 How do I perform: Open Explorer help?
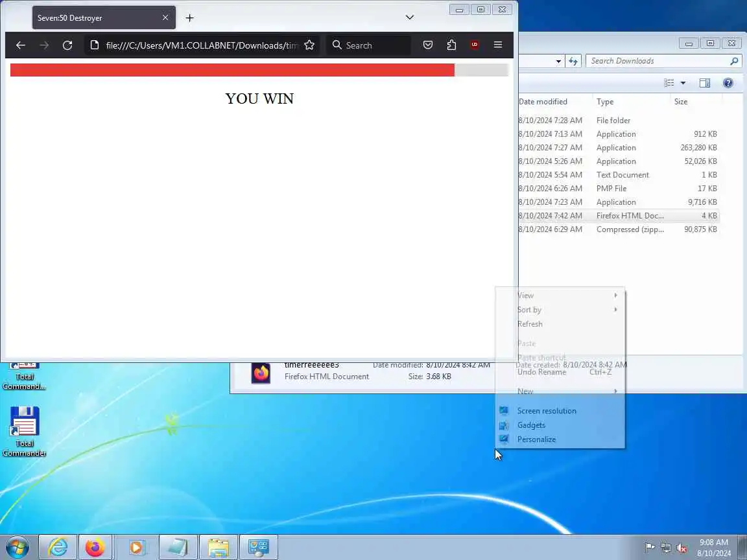728,83
